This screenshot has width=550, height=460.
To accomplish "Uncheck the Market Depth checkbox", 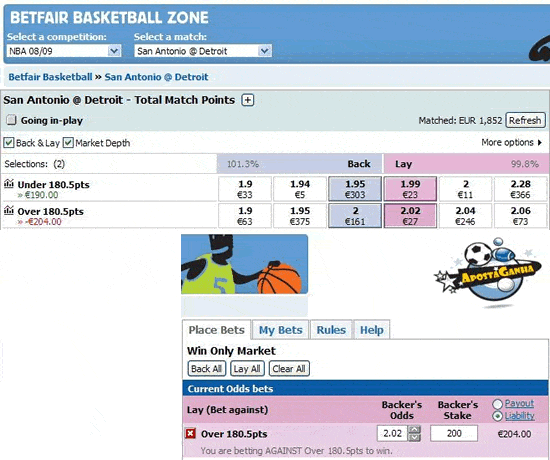I will tap(68, 143).
